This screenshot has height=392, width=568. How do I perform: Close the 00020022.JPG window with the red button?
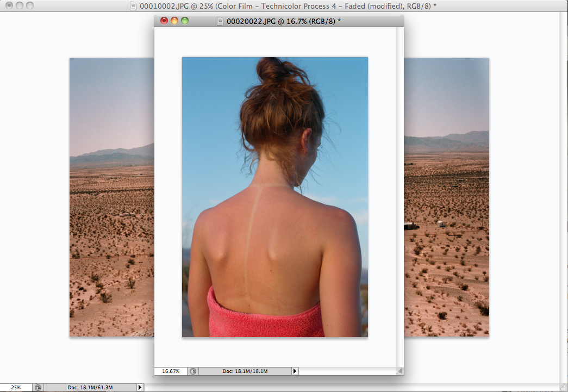164,21
